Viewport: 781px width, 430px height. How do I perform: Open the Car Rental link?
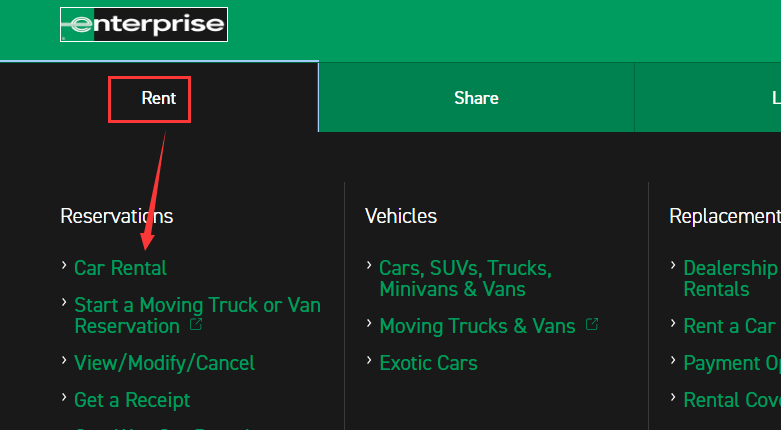click(x=121, y=268)
